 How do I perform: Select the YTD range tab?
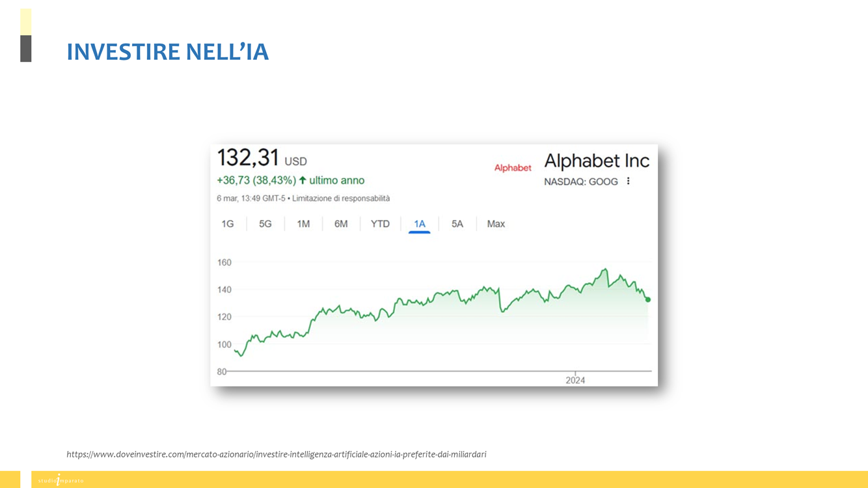click(380, 224)
